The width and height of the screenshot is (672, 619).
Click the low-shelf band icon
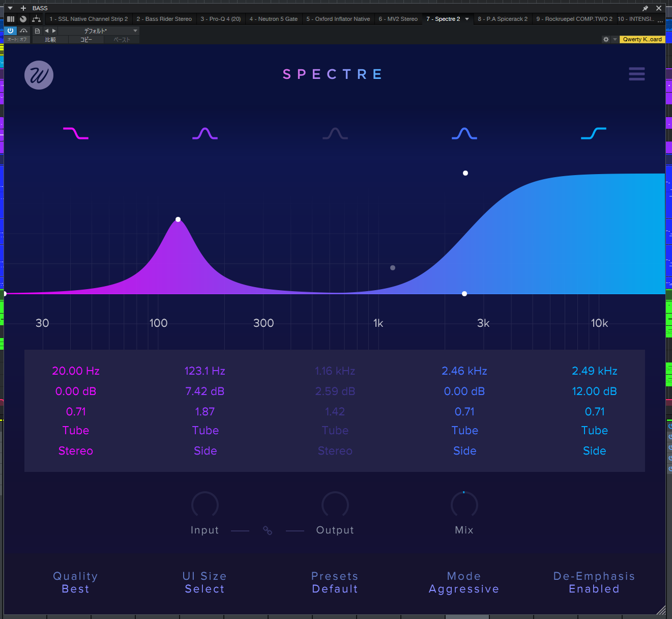coord(75,133)
